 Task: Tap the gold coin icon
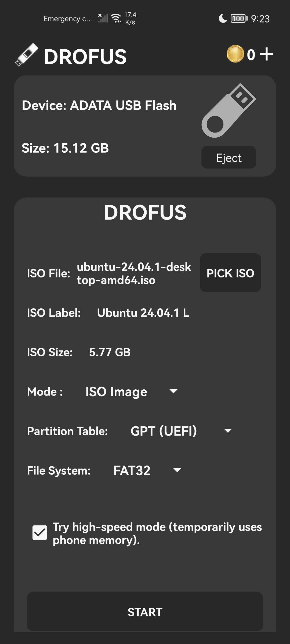tap(235, 54)
